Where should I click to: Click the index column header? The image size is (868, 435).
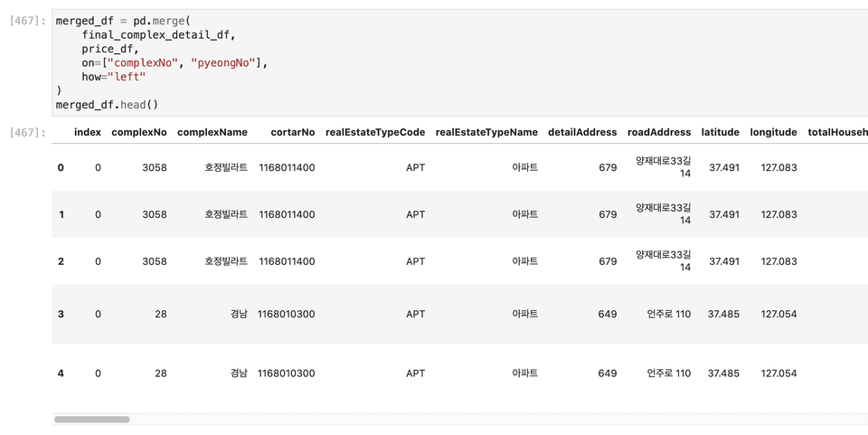click(88, 132)
